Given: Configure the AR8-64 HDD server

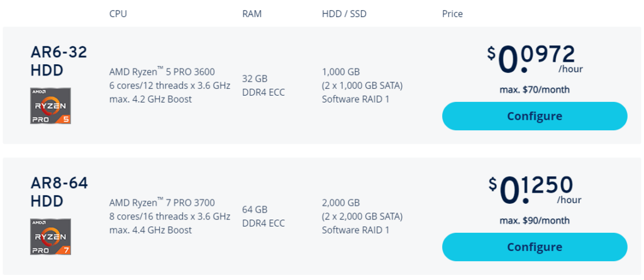Looking at the screenshot, I should (535, 247).
